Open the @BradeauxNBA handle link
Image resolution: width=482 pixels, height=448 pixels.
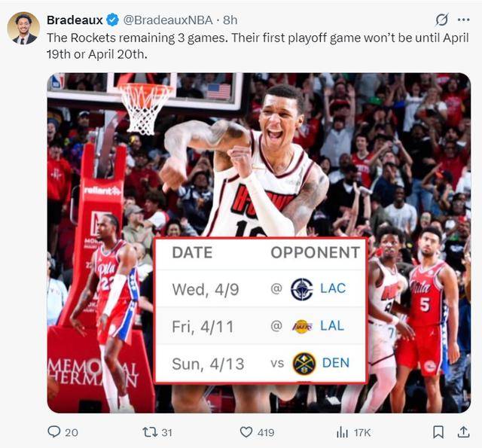point(168,20)
